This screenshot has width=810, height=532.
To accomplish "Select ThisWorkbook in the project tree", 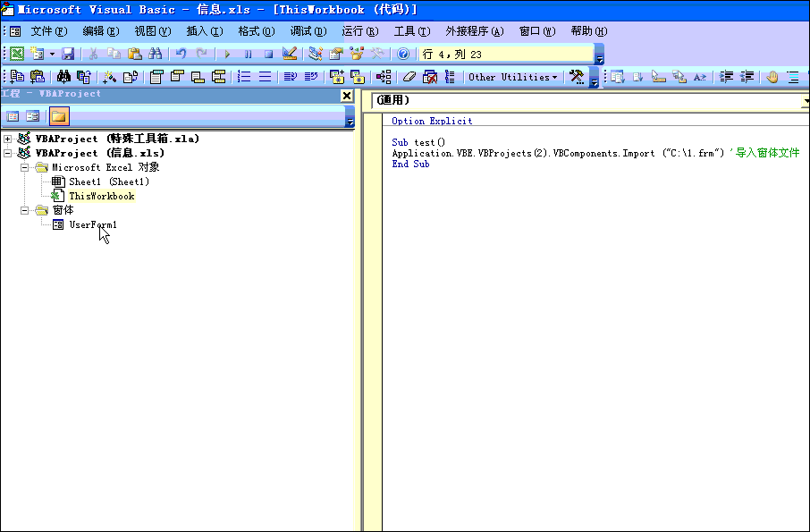I will 102,197.
